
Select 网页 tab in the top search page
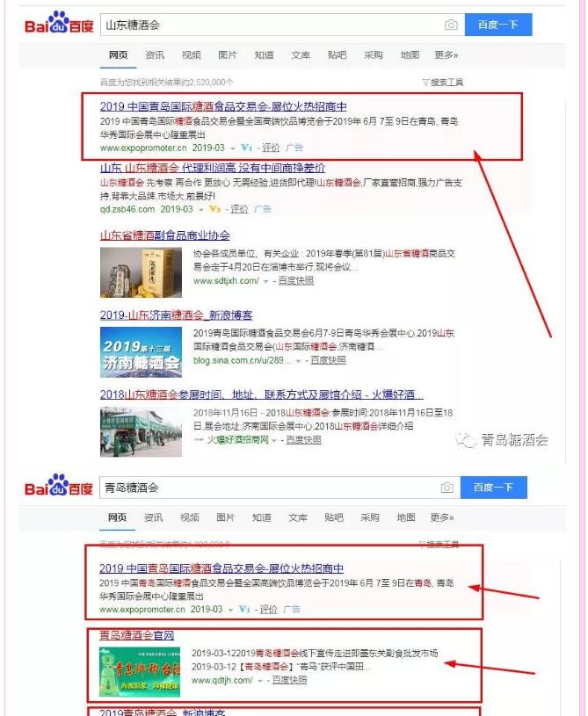coord(119,54)
